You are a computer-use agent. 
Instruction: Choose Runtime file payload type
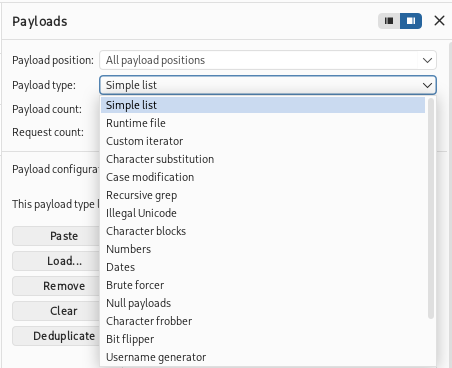[x=263, y=123]
